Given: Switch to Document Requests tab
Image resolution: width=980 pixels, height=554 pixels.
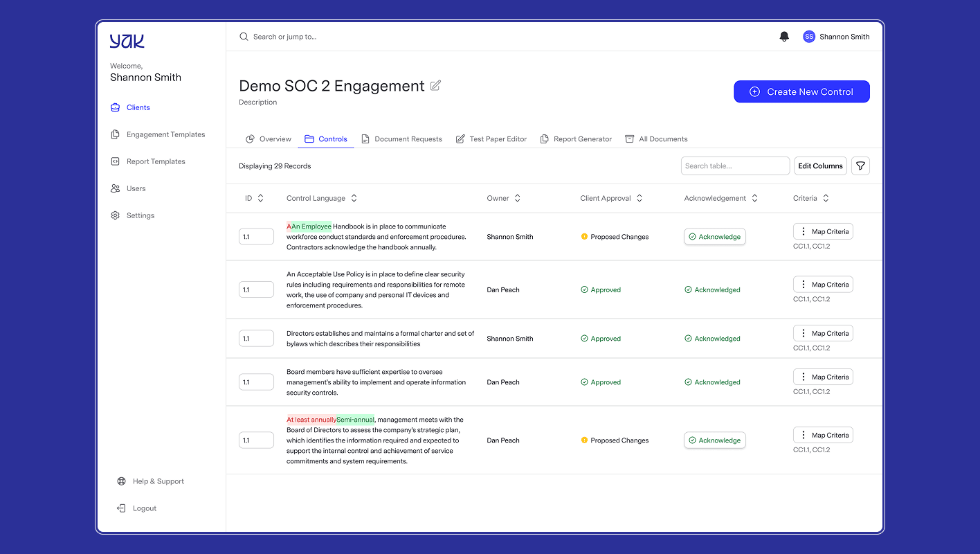Looking at the screenshot, I should tap(401, 139).
